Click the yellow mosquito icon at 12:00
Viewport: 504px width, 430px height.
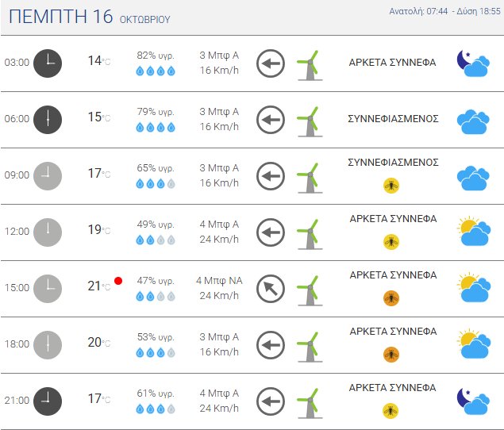(391, 242)
